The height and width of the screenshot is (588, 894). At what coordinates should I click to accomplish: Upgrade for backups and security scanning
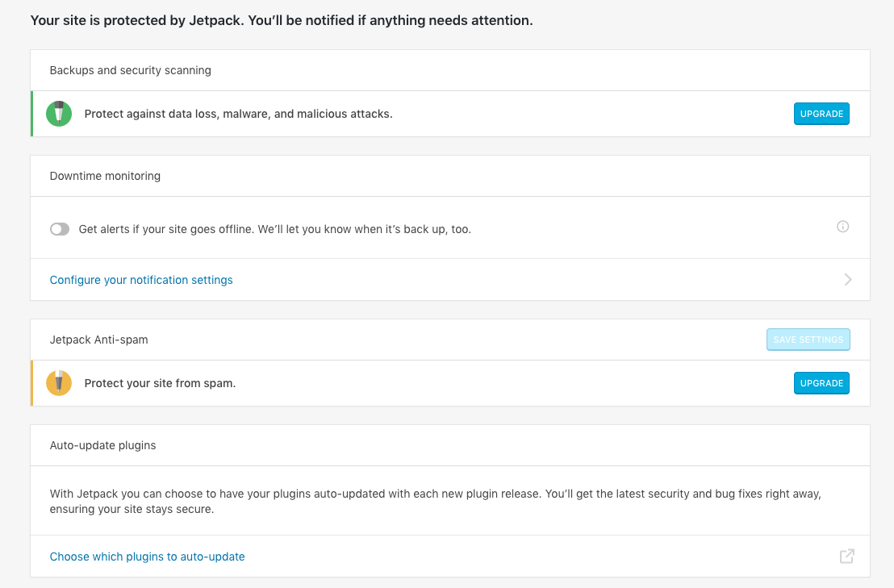click(821, 114)
